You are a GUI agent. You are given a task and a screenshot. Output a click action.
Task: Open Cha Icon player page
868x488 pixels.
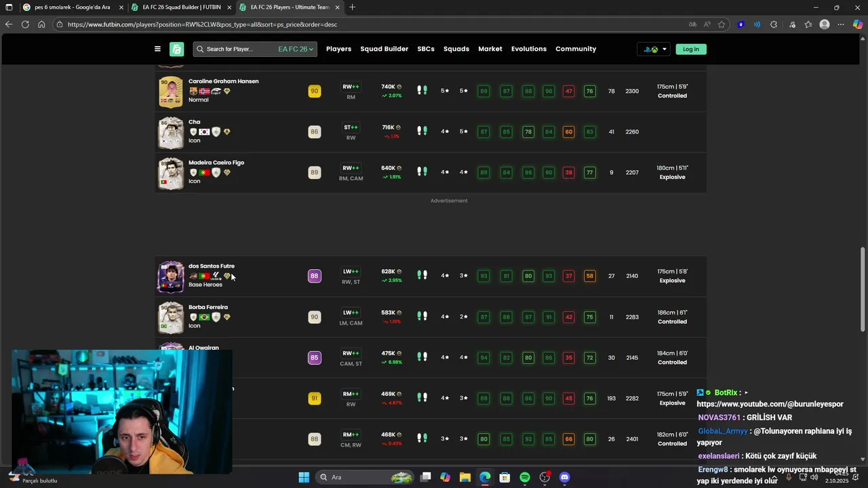point(194,122)
